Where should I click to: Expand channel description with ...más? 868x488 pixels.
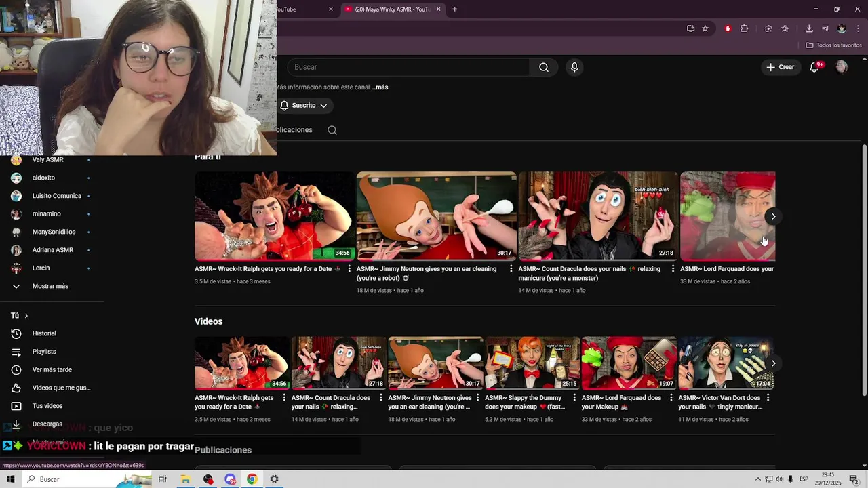click(380, 87)
